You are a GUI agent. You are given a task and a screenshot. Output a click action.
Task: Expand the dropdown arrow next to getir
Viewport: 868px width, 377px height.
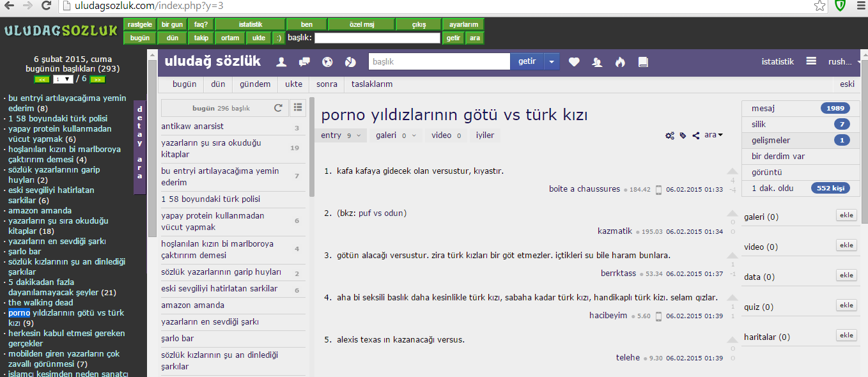coord(552,62)
